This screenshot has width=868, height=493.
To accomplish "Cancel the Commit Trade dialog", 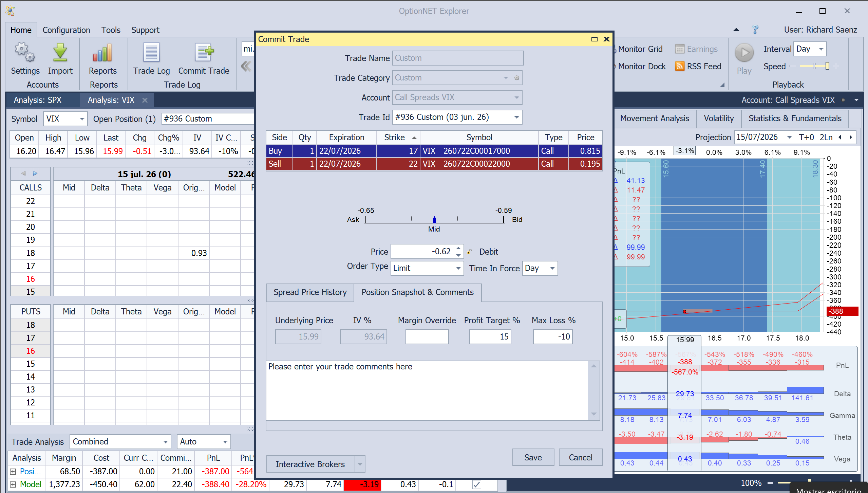I will (x=581, y=457).
